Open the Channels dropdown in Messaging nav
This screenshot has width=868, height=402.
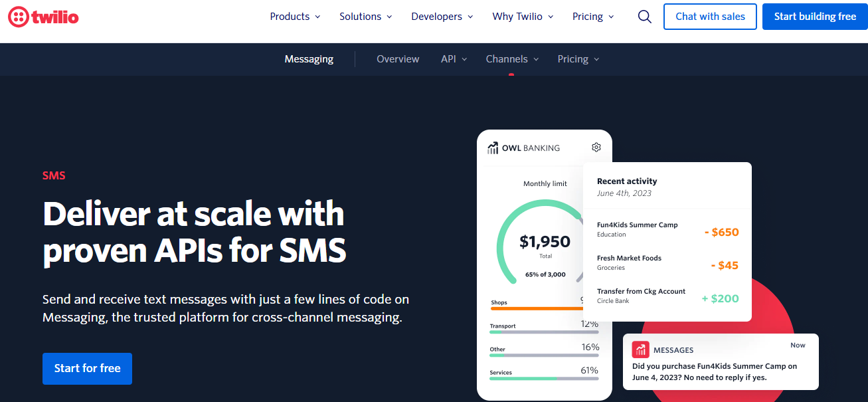pyautogui.click(x=511, y=59)
